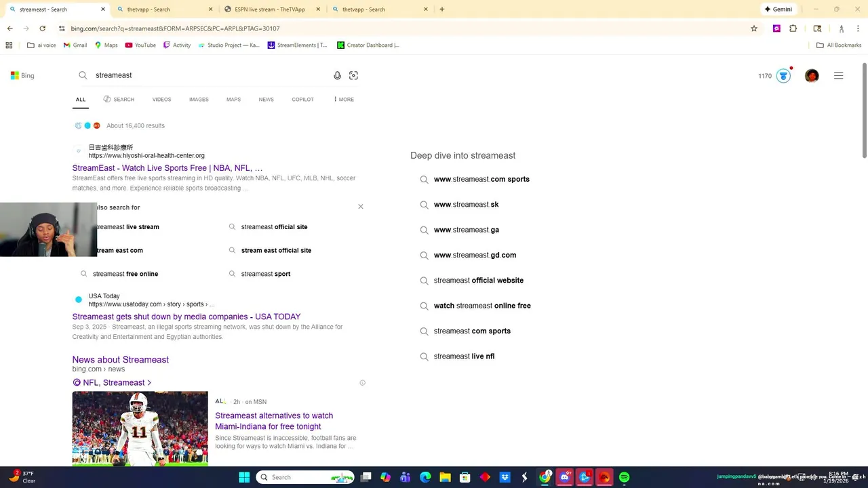The height and width of the screenshot is (488, 868).
Task: Select www.streameast.ga deep dive suggestion
Action: point(467,230)
